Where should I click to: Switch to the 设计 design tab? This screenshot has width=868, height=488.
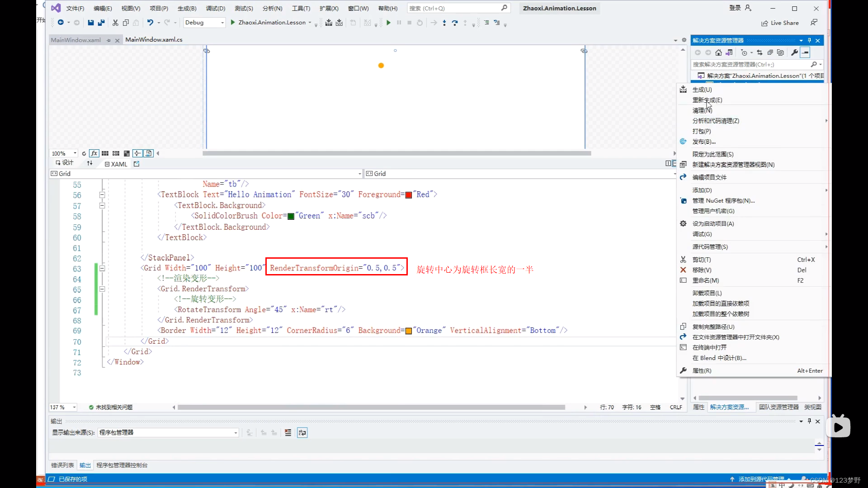point(64,163)
